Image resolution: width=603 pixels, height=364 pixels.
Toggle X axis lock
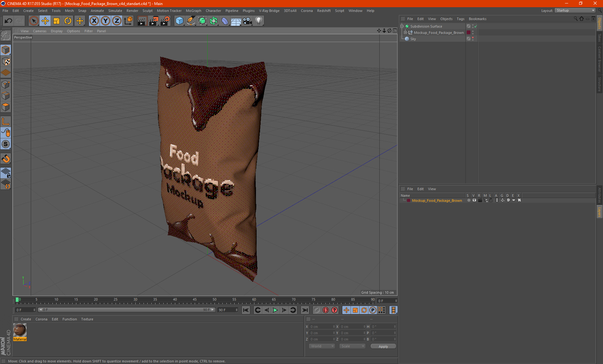(94, 21)
